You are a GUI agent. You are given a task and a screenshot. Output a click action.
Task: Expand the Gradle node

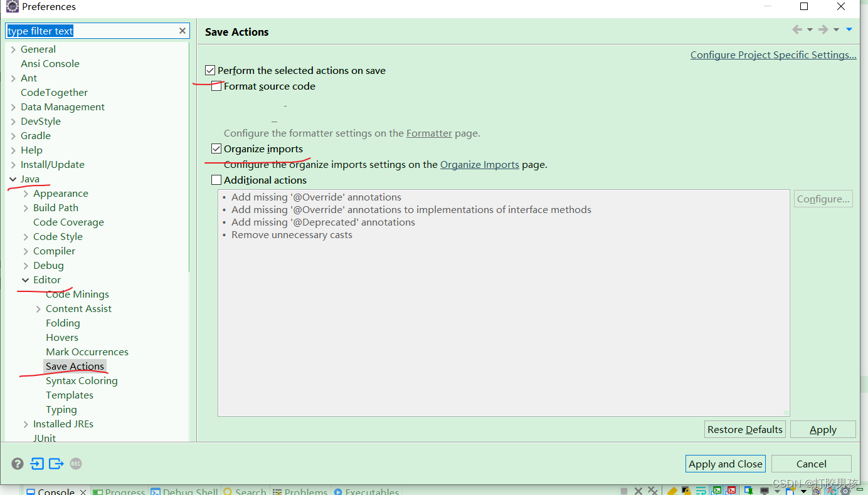coord(13,136)
